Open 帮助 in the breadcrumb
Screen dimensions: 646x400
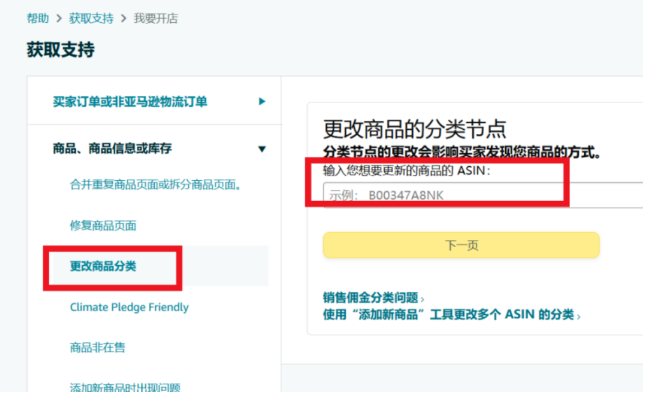[x=37, y=18]
